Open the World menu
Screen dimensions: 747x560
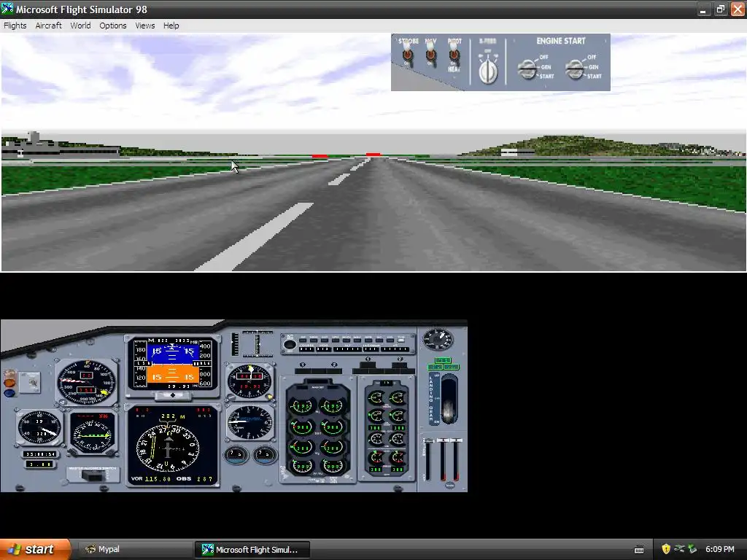80,26
